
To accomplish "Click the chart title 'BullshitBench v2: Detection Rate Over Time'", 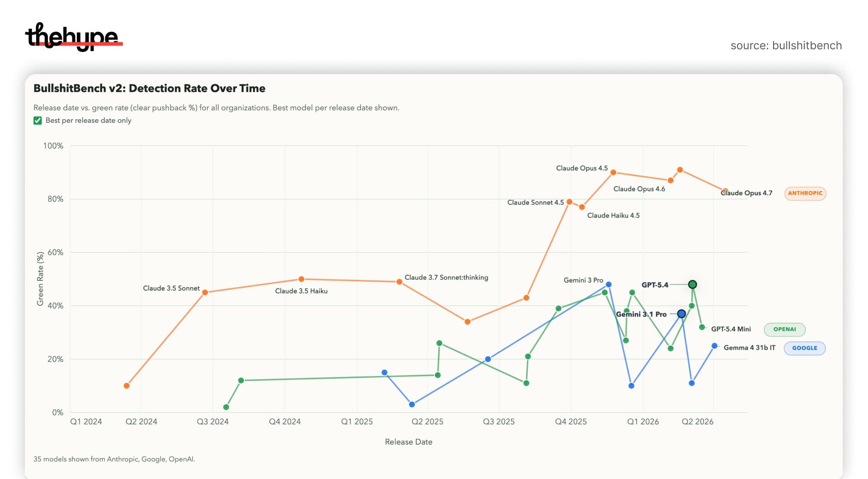I will 149,88.
